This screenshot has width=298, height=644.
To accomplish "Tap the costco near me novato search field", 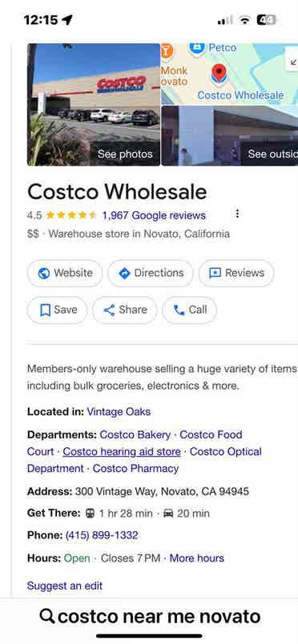I will coord(150,616).
